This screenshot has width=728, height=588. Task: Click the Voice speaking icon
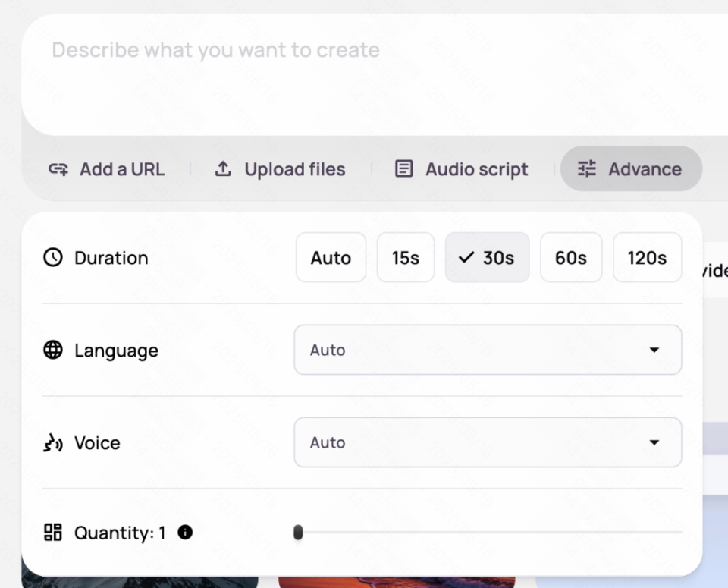(53, 443)
